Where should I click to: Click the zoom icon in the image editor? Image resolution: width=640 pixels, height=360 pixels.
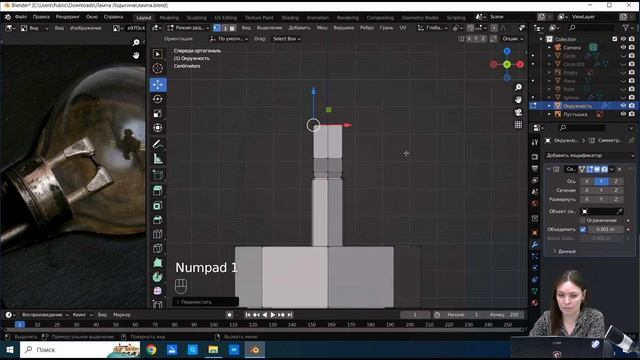coord(136,42)
